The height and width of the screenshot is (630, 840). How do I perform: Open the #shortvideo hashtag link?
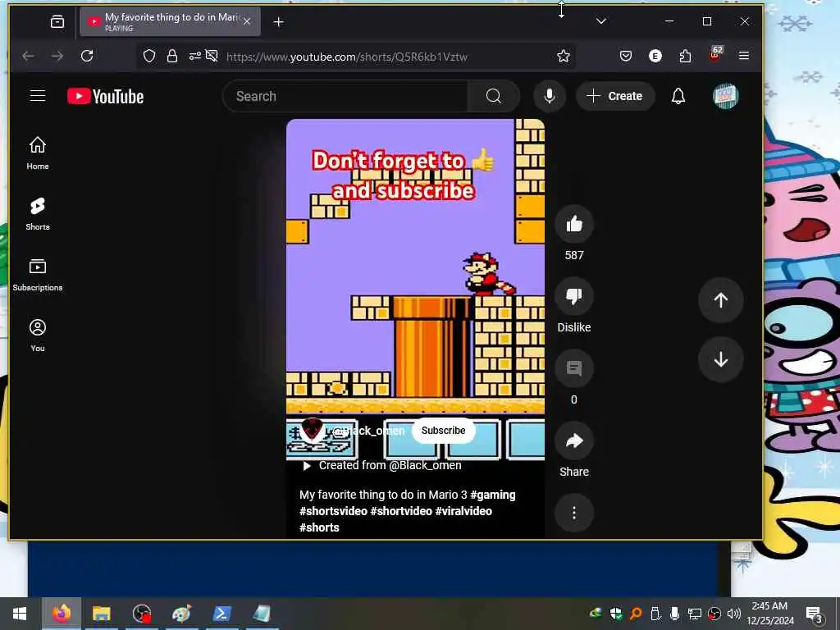pyautogui.click(x=401, y=511)
